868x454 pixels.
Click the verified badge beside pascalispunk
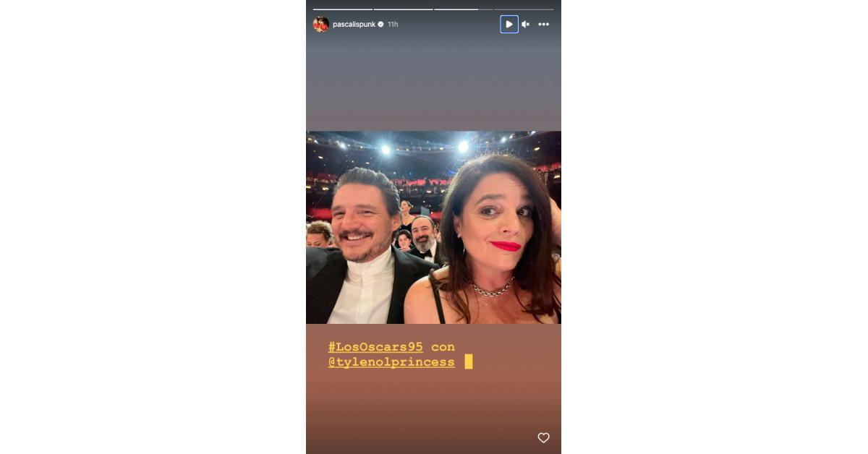coord(380,24)
